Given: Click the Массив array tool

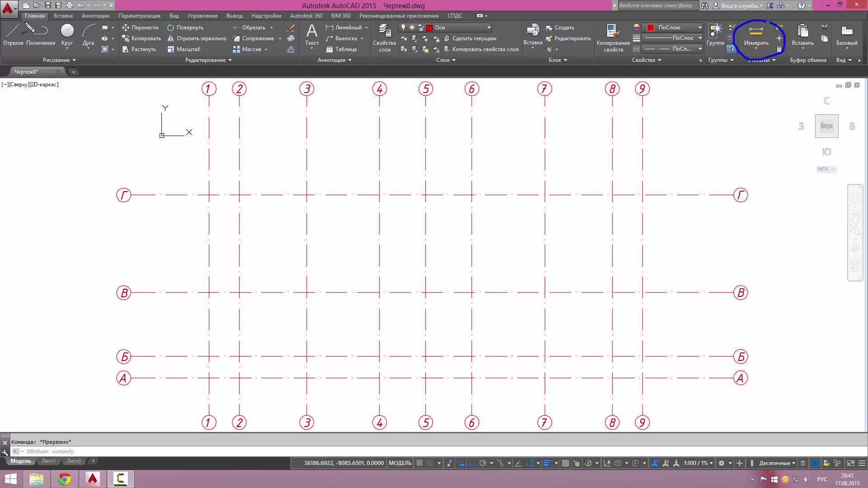Looking at the screenshot, I should [247, 49].
